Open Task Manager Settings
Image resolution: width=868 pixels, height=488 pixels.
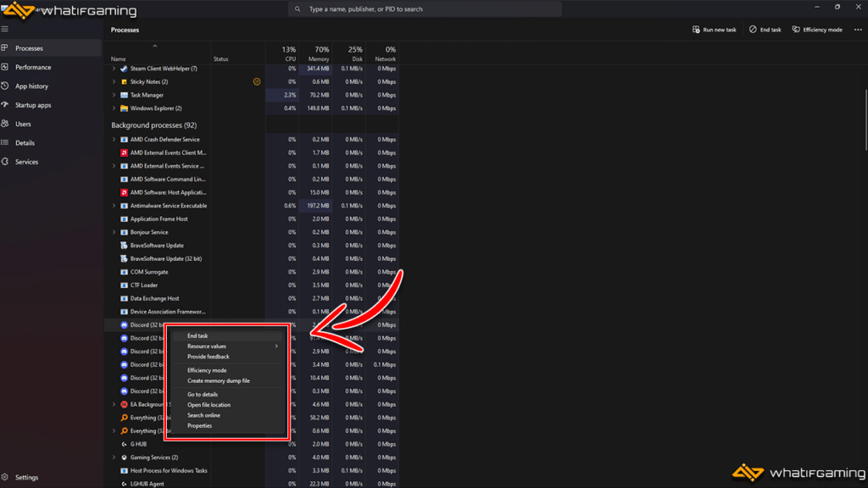pyautogui.click(x=26, y=477)
